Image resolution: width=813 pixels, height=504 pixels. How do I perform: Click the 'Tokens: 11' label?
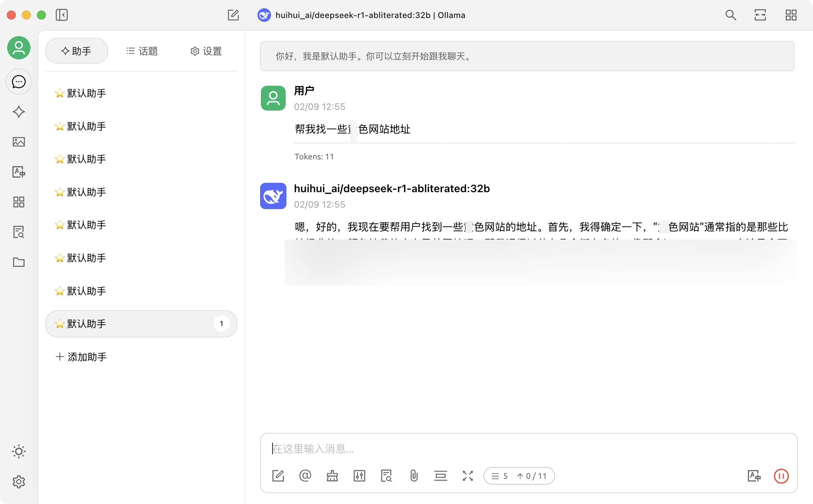tap(314, 156)
